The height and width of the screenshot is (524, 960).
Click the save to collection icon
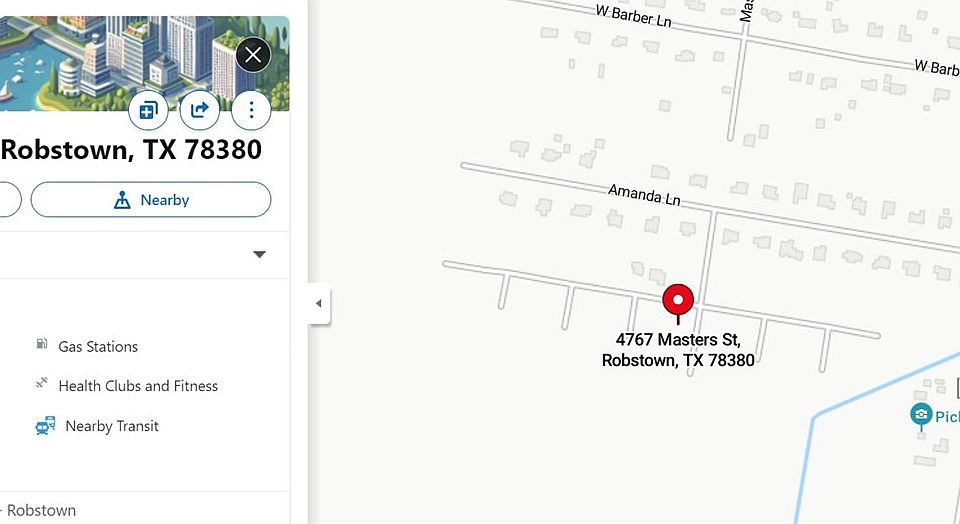click(148, 110)
